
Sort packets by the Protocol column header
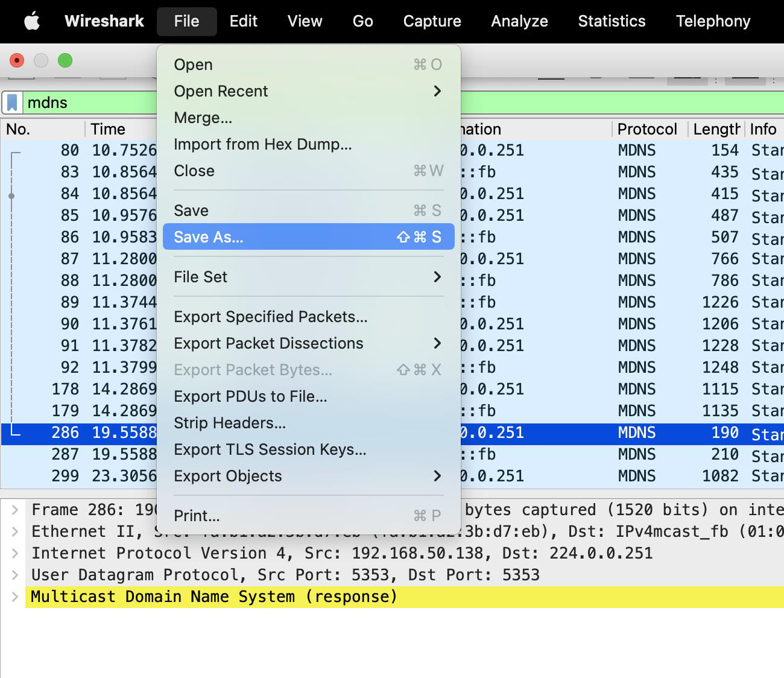pos(647,129)
